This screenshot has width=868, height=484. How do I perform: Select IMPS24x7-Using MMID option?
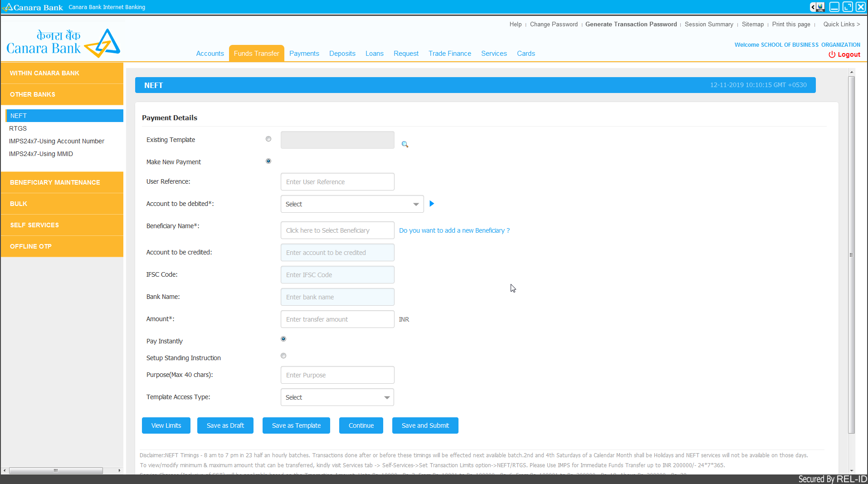pyautogui.click(x=41, y=154)
